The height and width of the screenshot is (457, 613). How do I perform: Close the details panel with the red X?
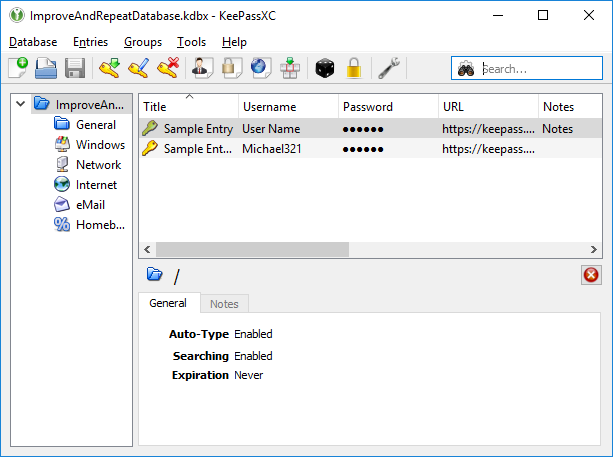(x=591, y=275)
